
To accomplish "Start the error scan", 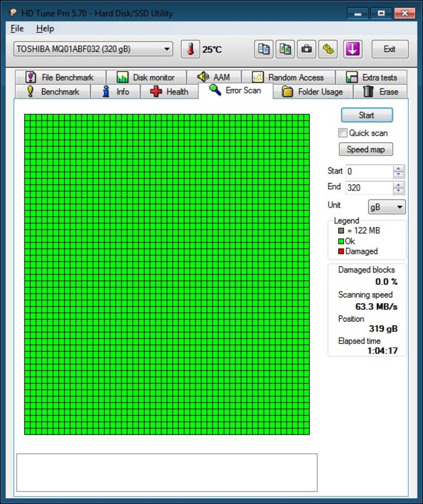I will pyautogui.click(x=367, y=115).
